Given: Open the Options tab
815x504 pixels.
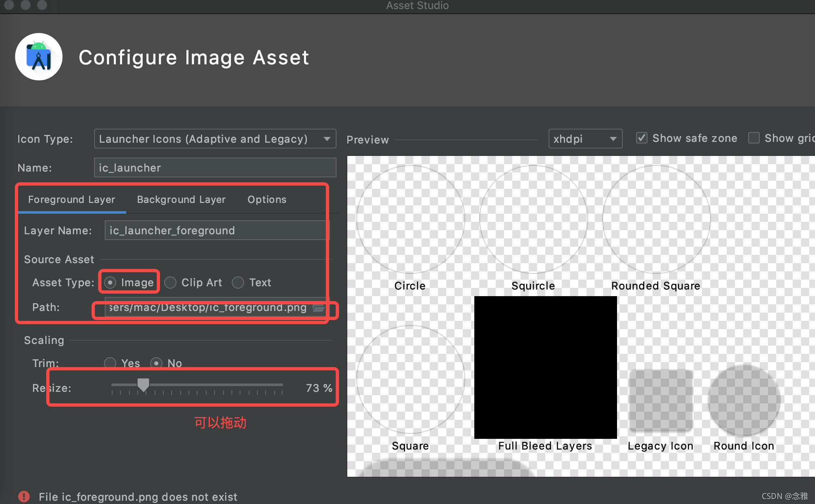Looking at the screenshot, I should [266, 200].
